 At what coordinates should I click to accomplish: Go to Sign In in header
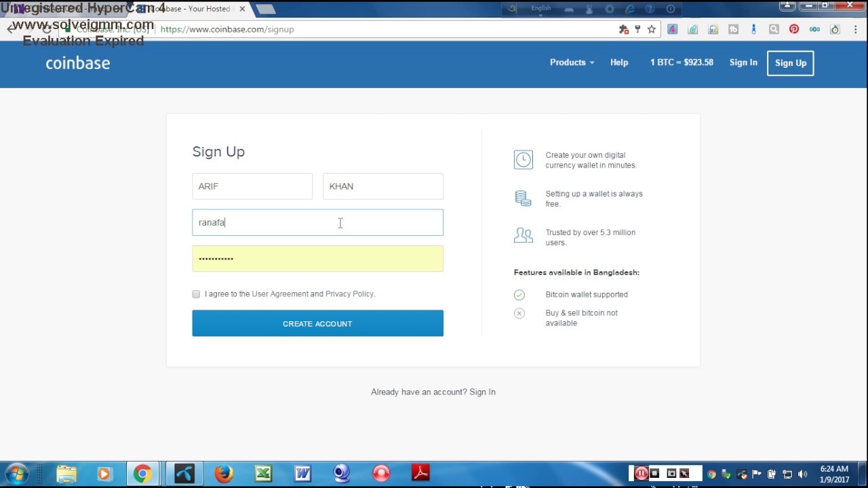tap(743, 62)
